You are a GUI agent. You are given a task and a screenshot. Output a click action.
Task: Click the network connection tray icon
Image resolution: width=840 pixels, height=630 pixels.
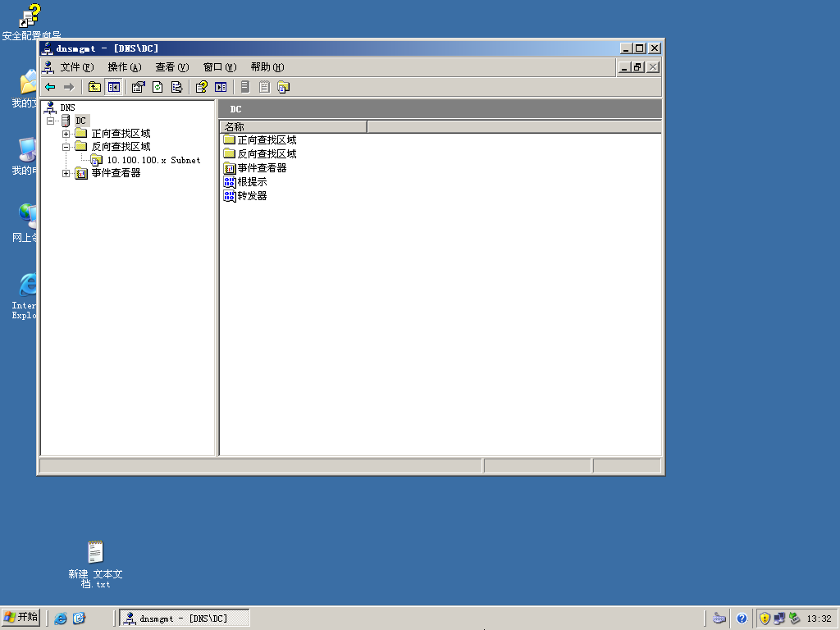point(779,619)
